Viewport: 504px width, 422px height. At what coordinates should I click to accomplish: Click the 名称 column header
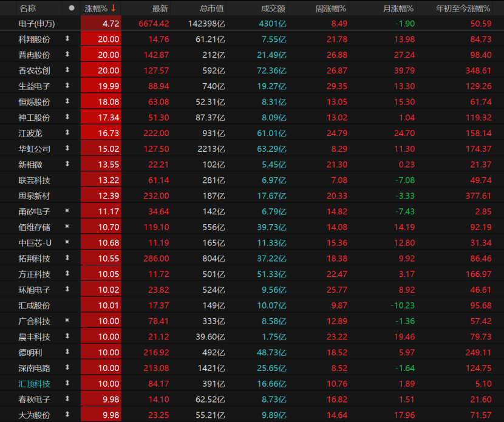[x=27, y=9]
